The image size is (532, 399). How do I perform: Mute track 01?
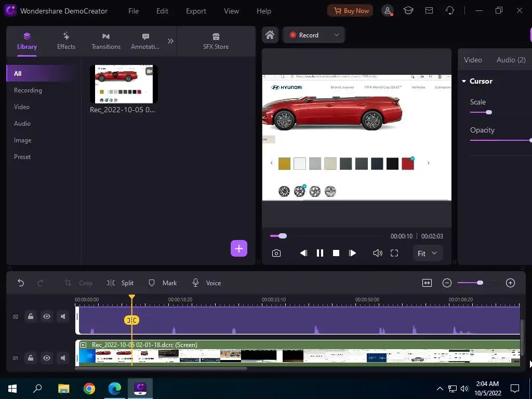[x=63, y=358]
